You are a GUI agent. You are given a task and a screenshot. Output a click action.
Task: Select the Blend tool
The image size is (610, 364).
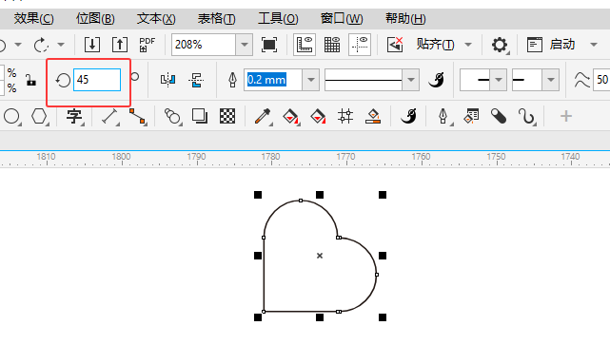click(x=172, y=116)
